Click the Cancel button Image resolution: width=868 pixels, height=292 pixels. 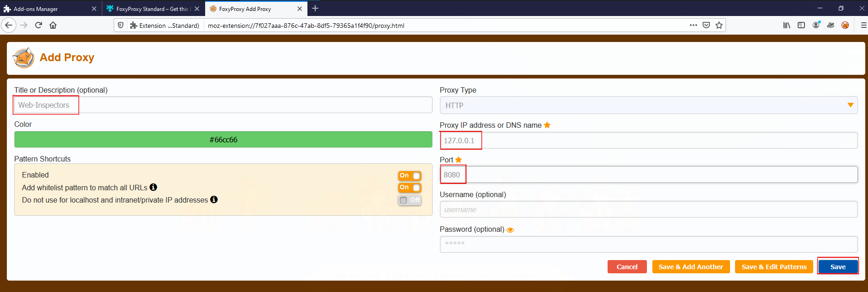point(627,267)
